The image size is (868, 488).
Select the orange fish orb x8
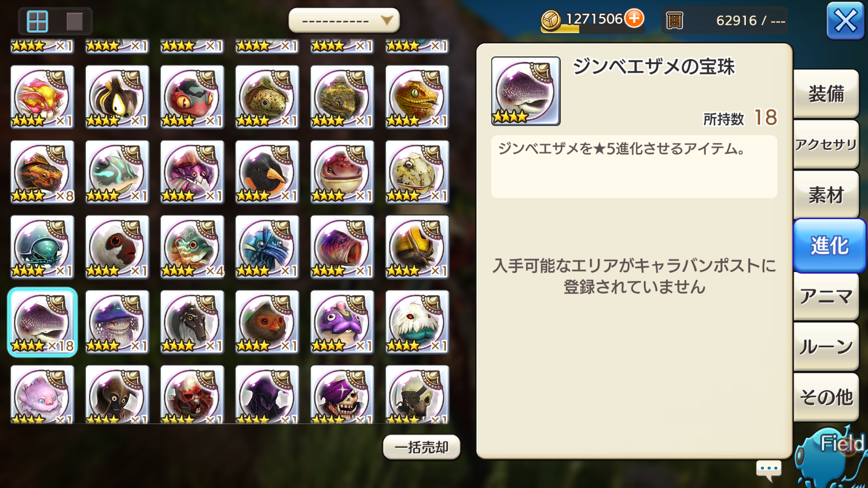[42, 172]
